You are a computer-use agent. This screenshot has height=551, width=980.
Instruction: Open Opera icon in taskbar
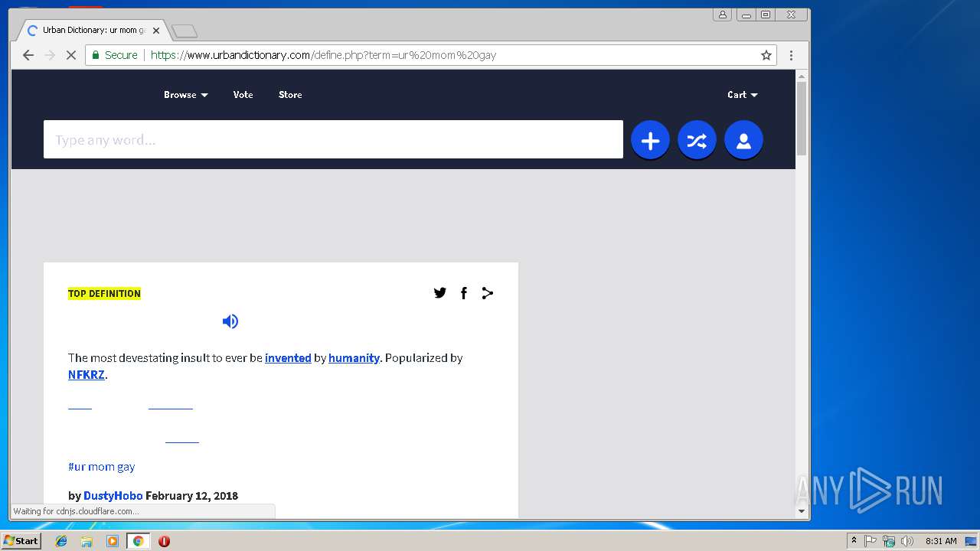pos(164,541)
